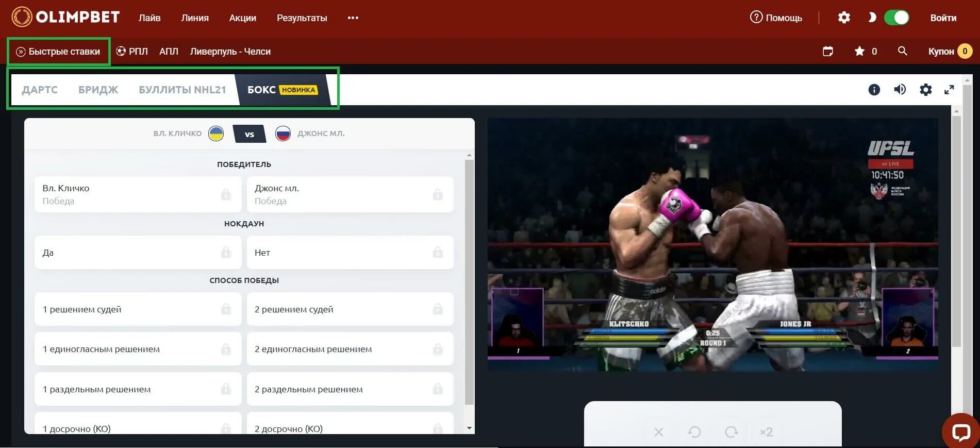Select 2 единогласным решением
This screenshot has height=448, width=980.
click(x=350, y=349)
